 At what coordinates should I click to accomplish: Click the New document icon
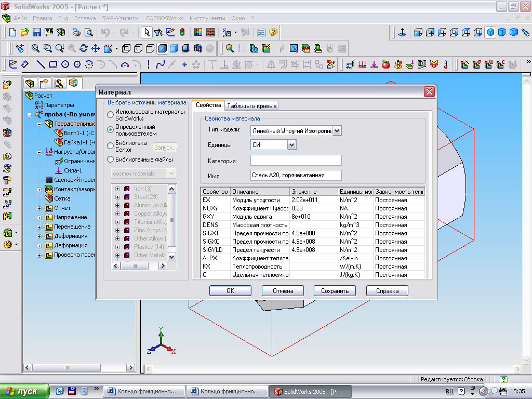coord(12,32)
